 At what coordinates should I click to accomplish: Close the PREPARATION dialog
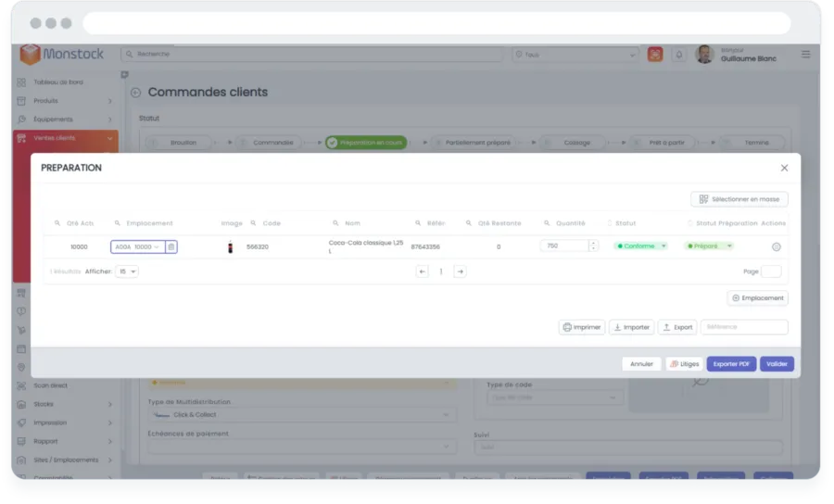tap(784, 168)
